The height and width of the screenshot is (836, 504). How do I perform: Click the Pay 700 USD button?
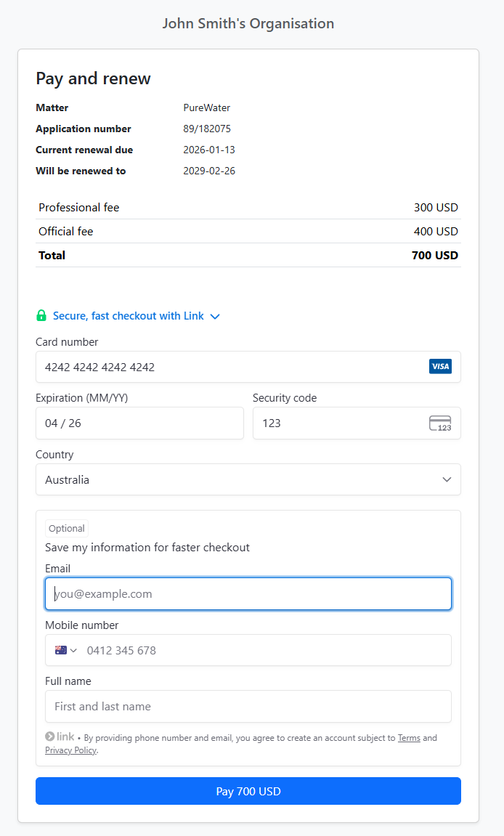pos(248,791)
